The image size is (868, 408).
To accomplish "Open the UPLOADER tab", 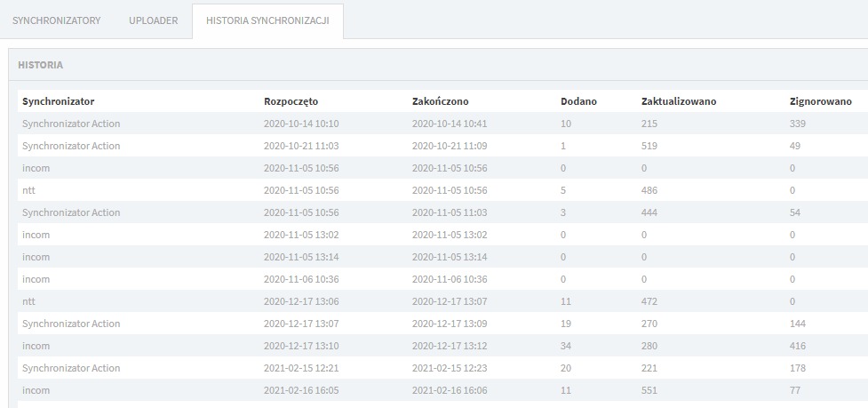I will click(x=154, y=20).
